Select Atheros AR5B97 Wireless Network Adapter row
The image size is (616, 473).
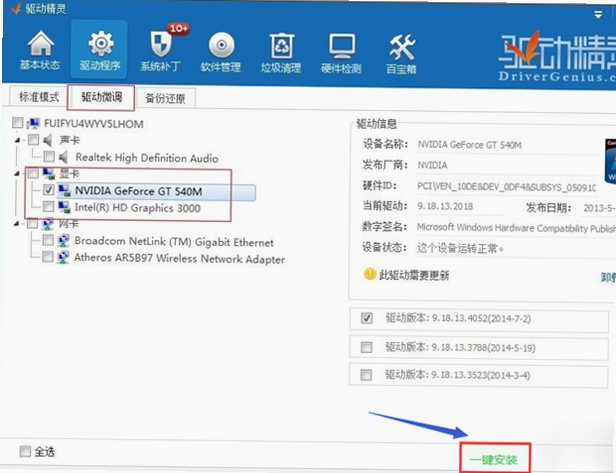pos(180,258)
